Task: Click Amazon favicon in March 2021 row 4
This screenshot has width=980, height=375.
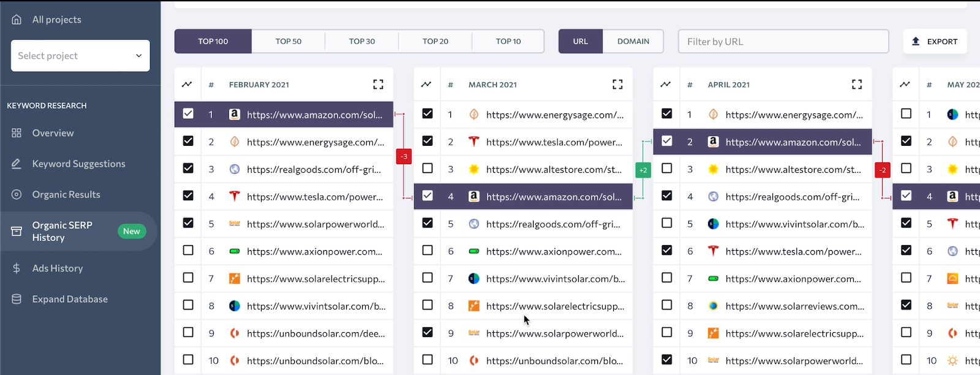Action: coord(473,197)
